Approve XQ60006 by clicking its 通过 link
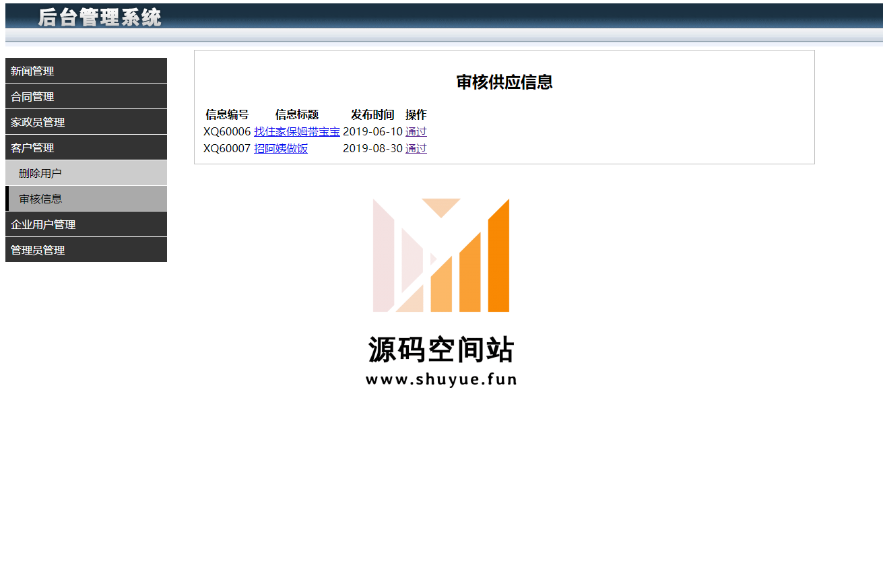Screen dimensions: 883x588 pos(416,131)
